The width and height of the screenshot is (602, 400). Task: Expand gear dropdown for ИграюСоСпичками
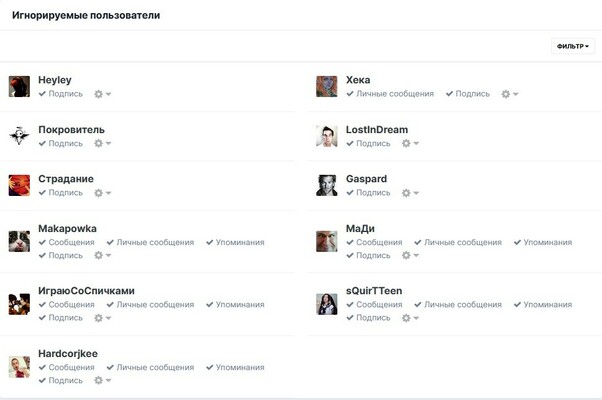[103, 318]
